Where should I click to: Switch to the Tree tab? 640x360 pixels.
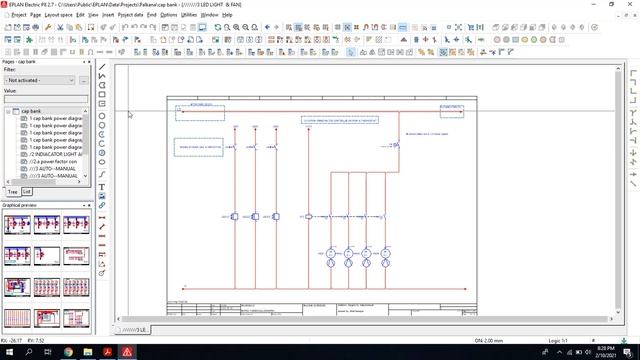click(13, 192)
